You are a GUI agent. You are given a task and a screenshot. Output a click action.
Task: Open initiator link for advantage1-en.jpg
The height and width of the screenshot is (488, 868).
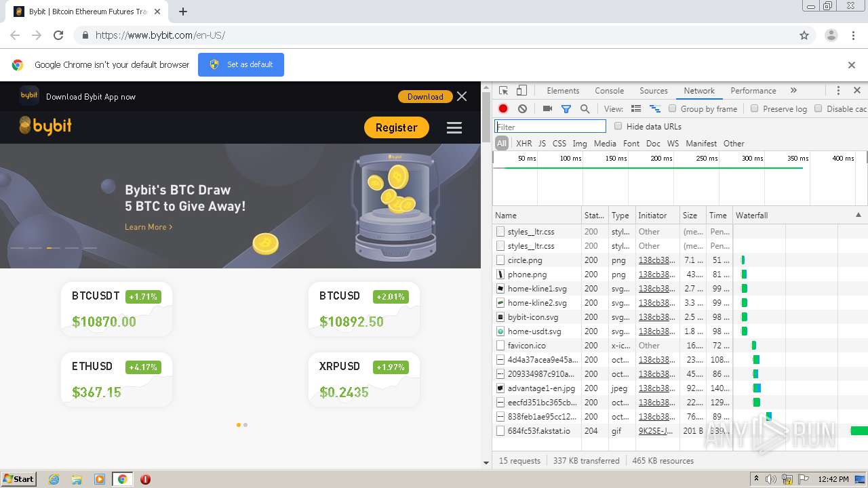[x=656, y=388]
